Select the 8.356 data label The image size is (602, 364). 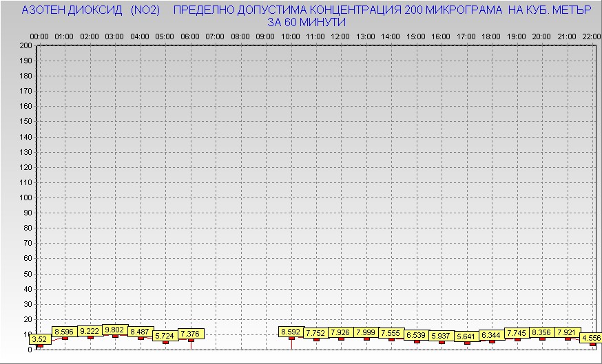click(x=541, y=332)
